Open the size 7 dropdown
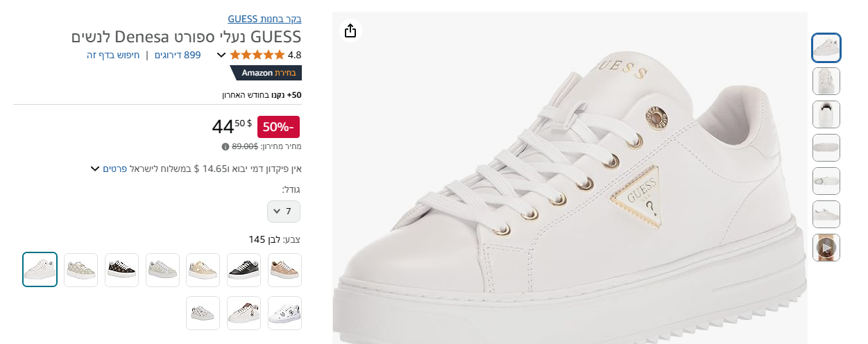 point(284,212)
